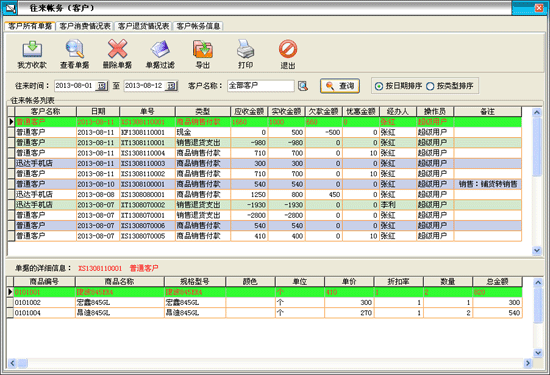The width and height of the screenshot is (550, 375).
Task: Select the 按类型排序 radio button
Action: [430, 86]
